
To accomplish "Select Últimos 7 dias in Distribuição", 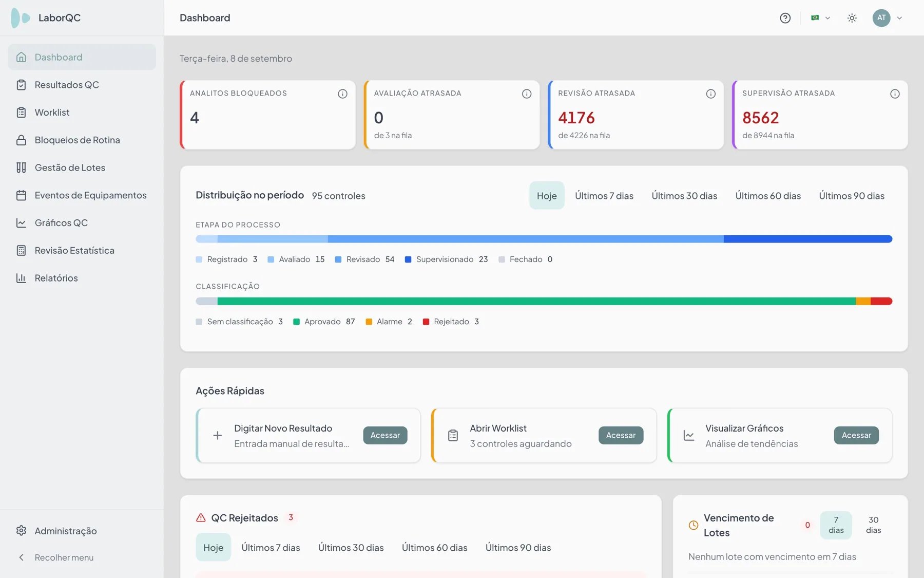I will [x=604, y=196].
